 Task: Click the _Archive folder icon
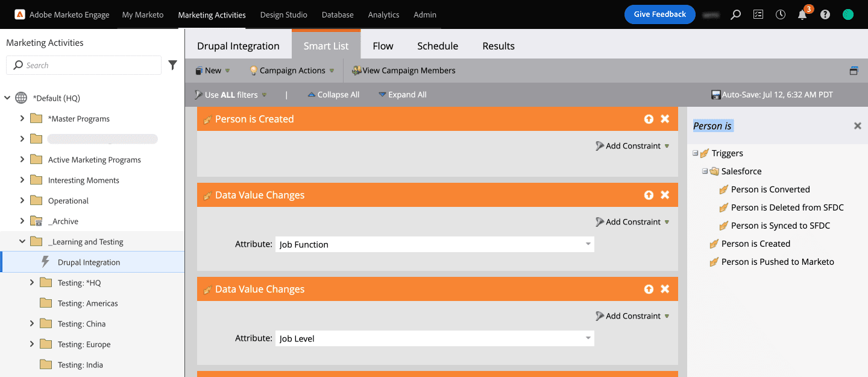tap(36, 221)
